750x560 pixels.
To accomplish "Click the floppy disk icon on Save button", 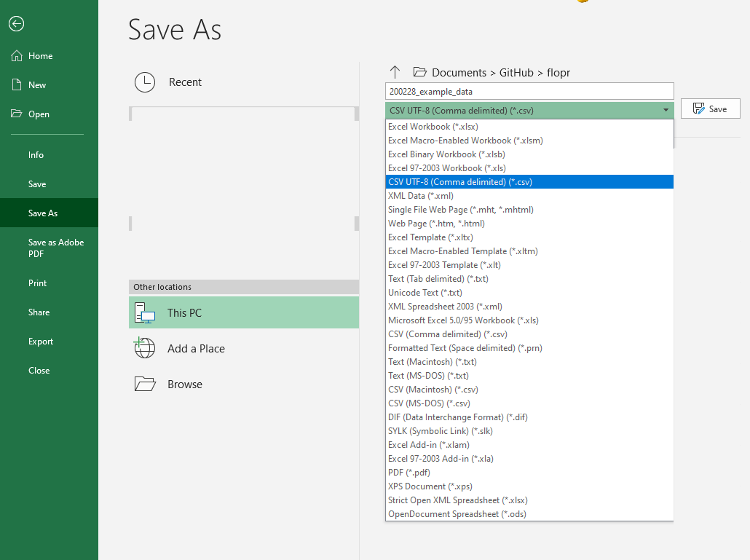I will tap(699, 109).
